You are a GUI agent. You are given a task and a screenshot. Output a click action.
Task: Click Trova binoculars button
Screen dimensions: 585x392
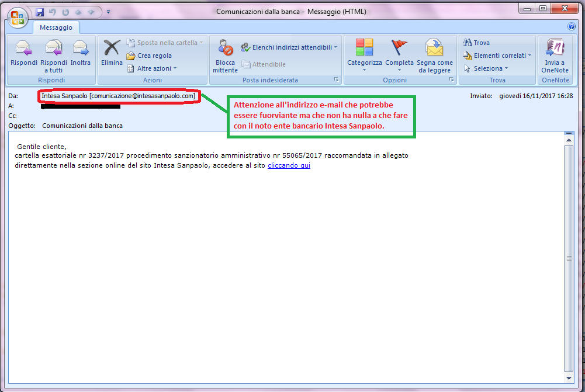476,43
